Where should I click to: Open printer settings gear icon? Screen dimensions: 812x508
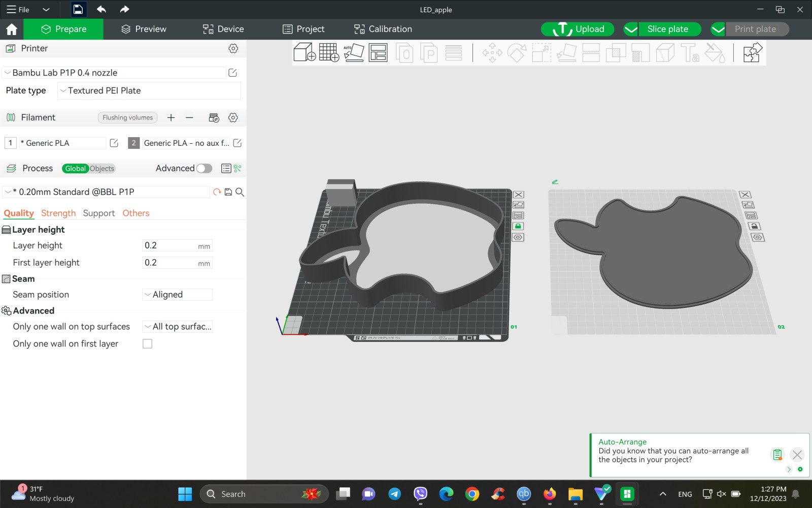tap(233, 48)
